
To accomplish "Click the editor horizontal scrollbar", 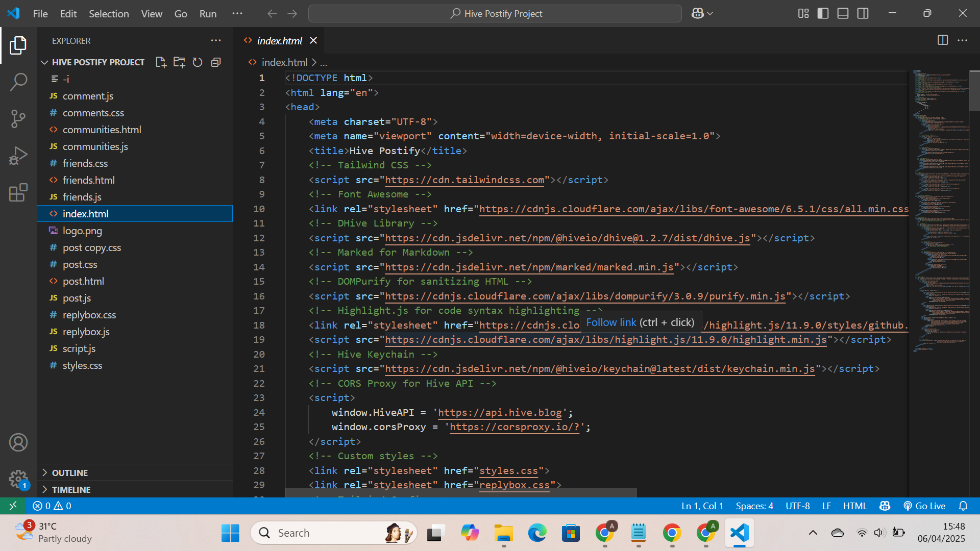I will [x=461, y=493].
